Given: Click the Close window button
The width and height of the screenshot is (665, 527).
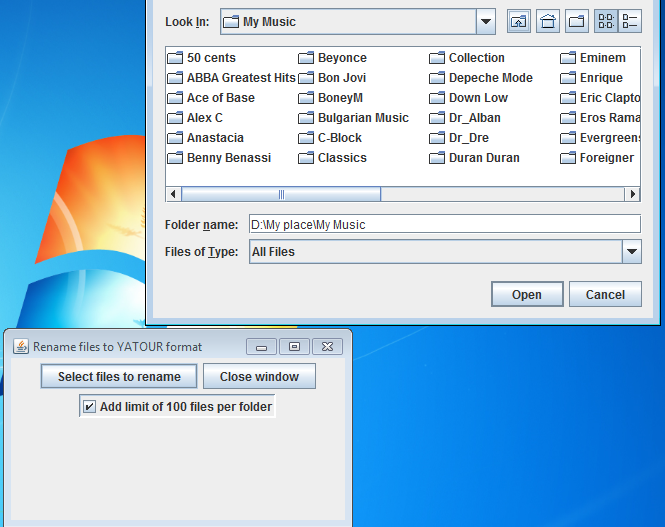Looking at the screenshot, I should 259,376.
